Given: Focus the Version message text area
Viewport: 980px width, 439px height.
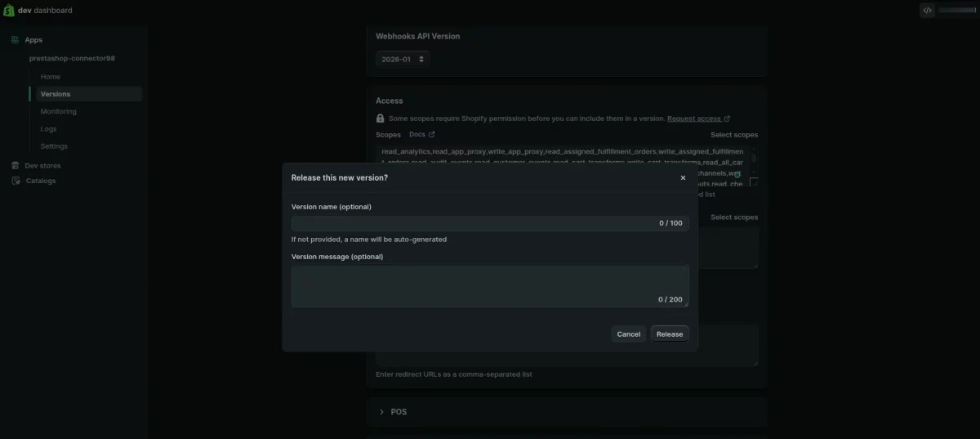Looking at the screenshot, I should 474,285.
